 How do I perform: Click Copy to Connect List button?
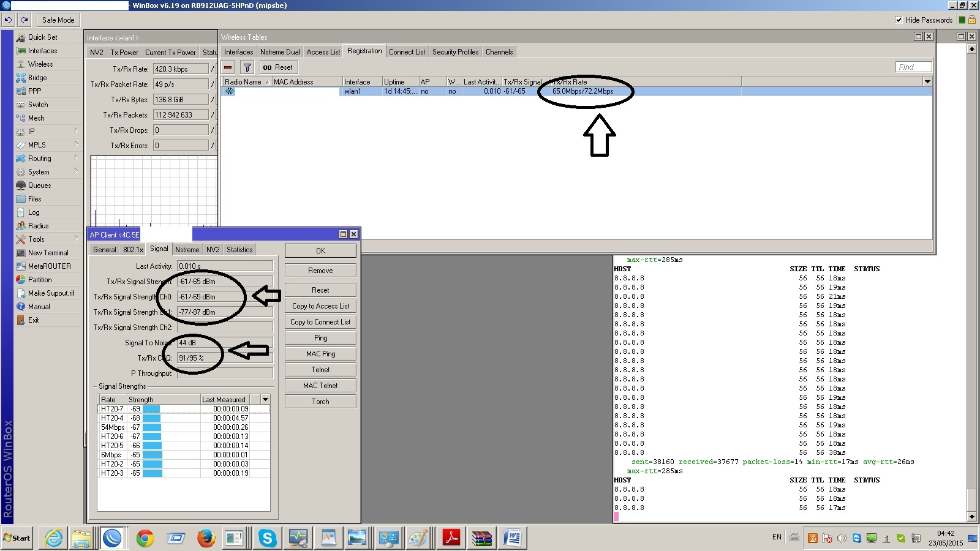320,322
